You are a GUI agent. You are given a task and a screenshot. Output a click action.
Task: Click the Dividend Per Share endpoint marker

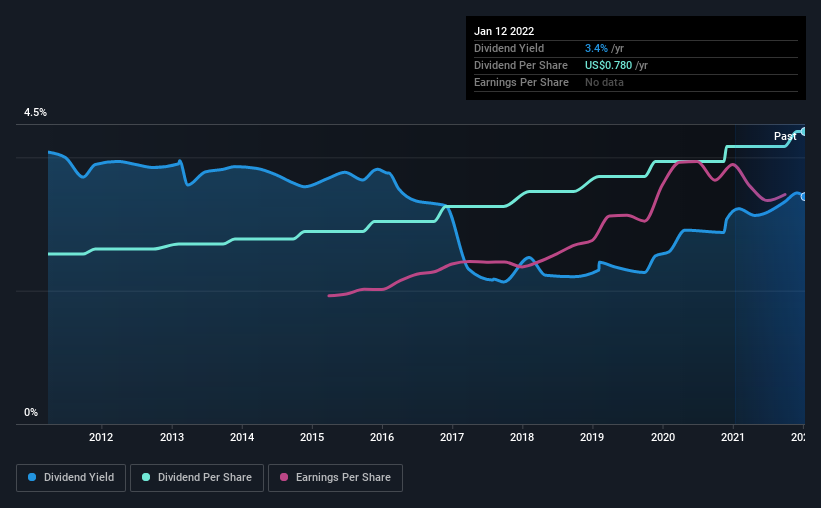tap(804, 131)
